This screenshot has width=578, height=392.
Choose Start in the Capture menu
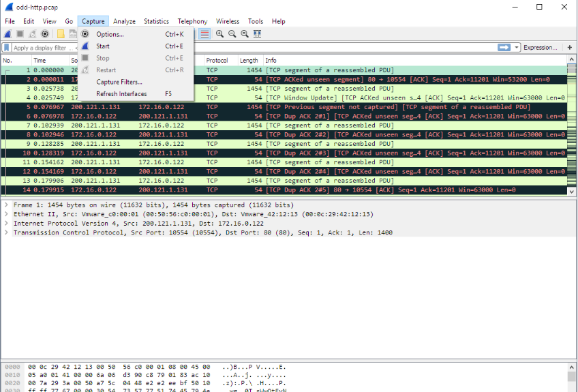pos(136,46)
